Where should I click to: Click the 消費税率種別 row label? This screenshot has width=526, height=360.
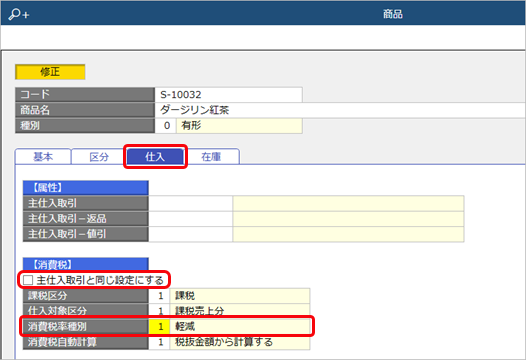pyautogui.click(x=86, y=326)
